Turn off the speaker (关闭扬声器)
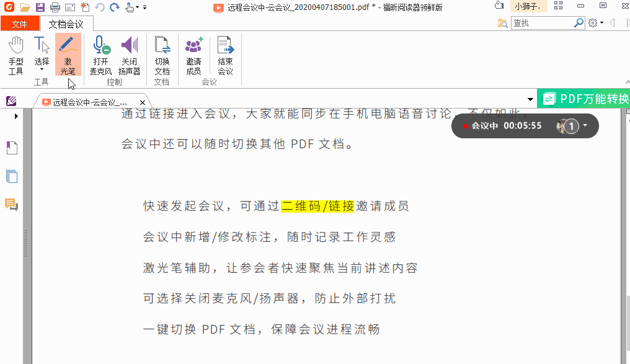The height and width of the screenshot is (364, 630). [128, 55]
